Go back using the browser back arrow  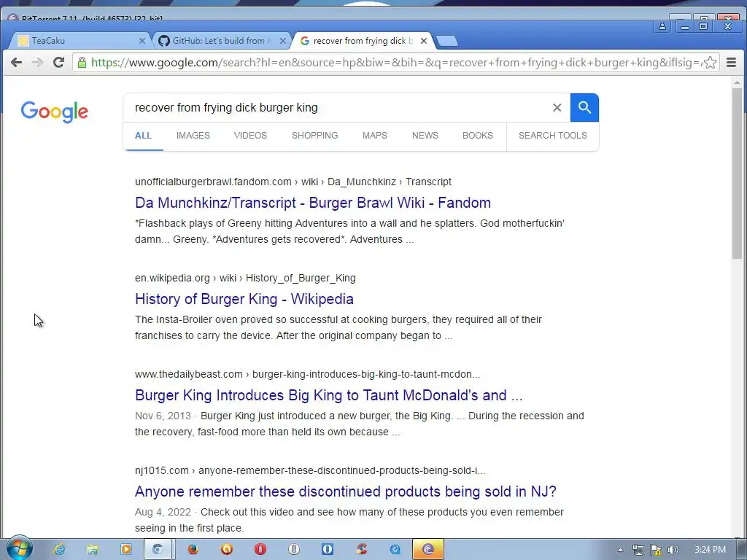(16, 63)
